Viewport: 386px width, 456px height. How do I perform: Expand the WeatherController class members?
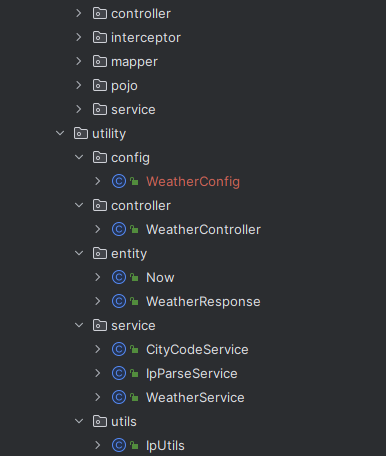coord(98,229)
